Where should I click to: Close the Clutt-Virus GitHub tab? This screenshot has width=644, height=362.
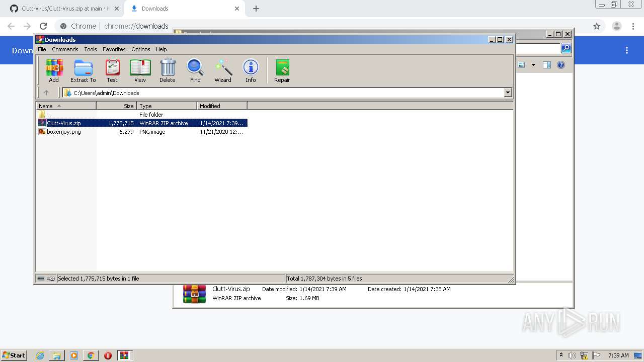(x=117, y=9)
